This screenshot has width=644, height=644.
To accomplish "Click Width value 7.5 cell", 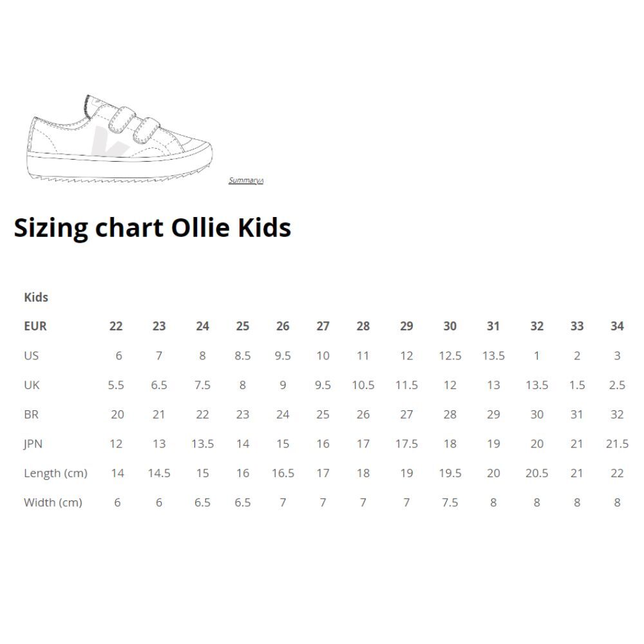I will pyautogui.click(x=450, y=502).
